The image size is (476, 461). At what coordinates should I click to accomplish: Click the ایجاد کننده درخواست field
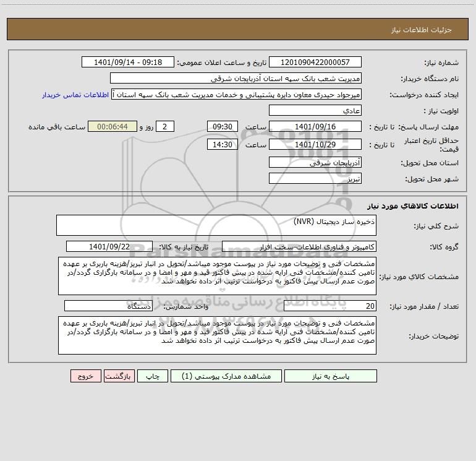coord(236,94)
